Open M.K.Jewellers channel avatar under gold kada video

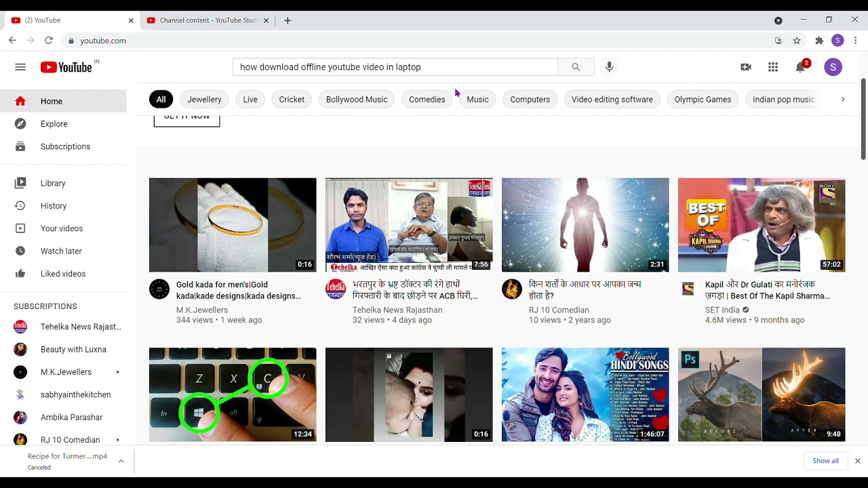(159, 289)
